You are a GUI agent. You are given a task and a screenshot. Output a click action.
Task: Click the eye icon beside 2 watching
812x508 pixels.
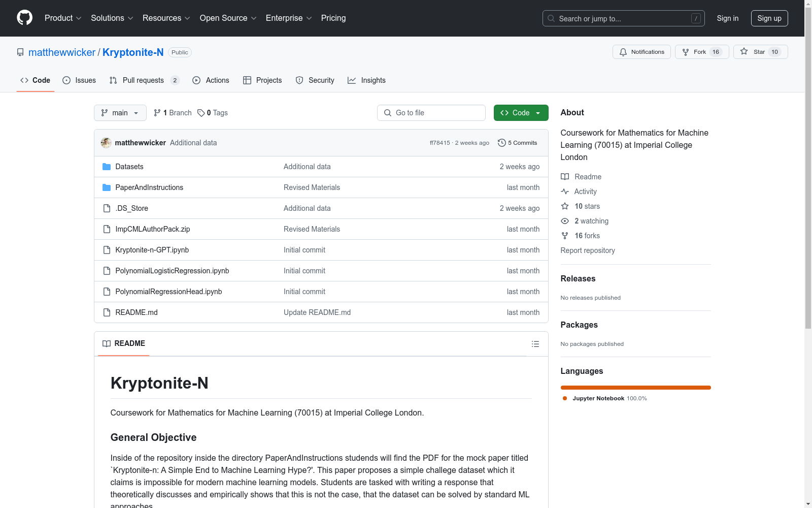[x=565, y=221]
